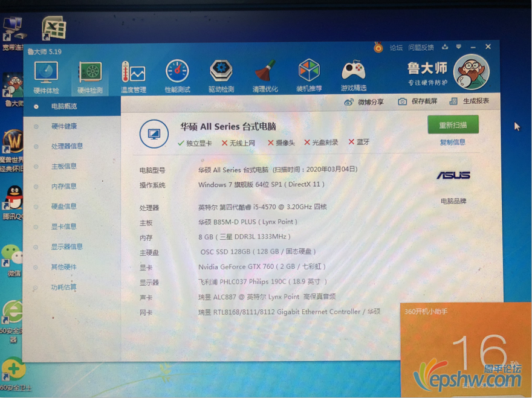Click graphics value Nvidia GeForce GTX 760
Image resolution: width=532 pixels, height=398 pixels.
click(x=262, y=267)
